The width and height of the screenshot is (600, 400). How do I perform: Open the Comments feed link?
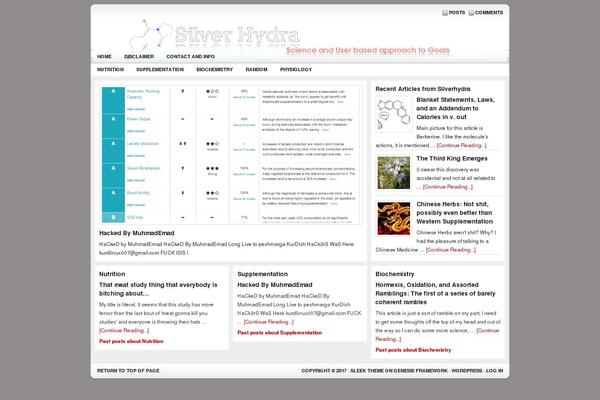[x=489, y=13]
